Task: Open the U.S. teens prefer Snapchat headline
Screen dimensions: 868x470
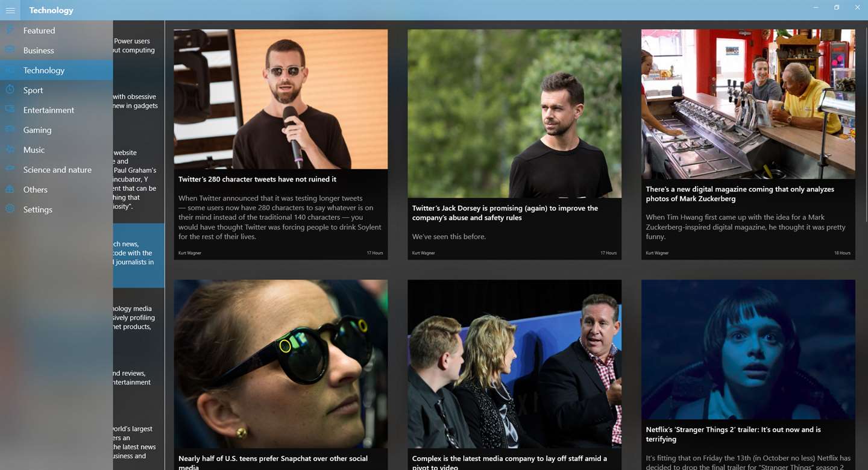Action: tap(273, 462)
